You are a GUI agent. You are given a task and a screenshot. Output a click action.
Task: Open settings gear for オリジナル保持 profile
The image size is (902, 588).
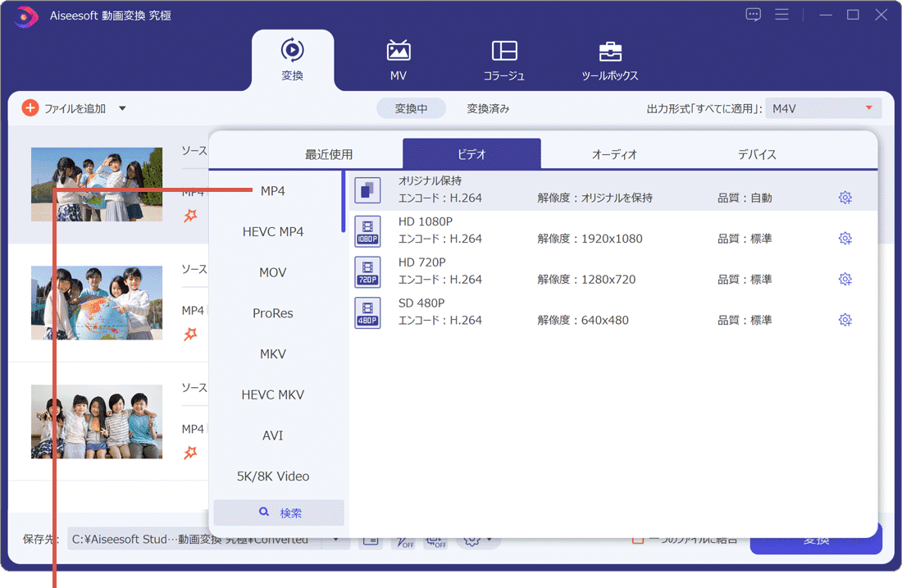(x=845, y=198)
